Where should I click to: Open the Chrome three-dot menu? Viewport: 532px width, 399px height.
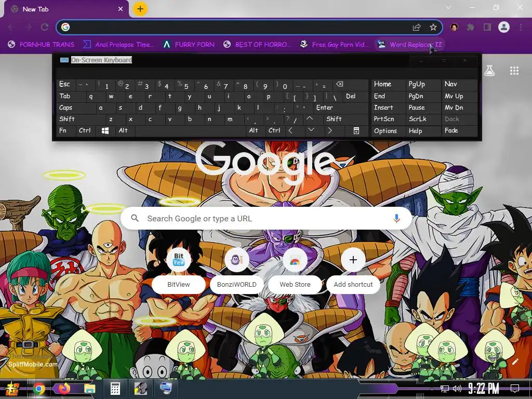521,27
